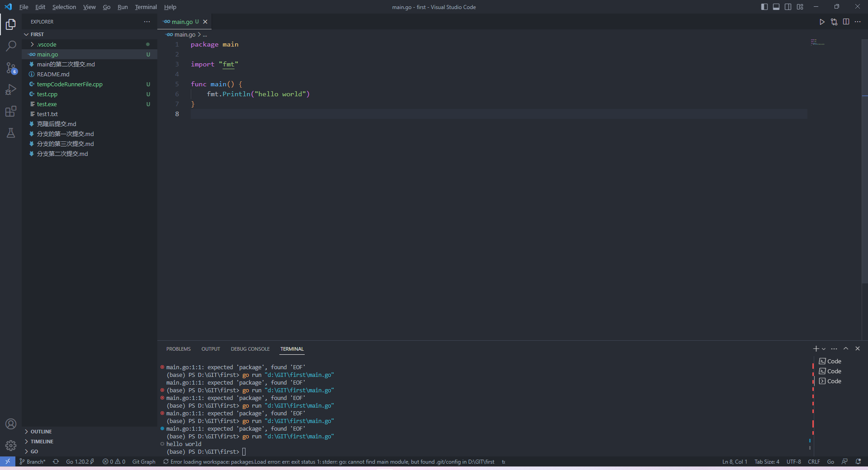The image size is (868, 470).
Task: Change CRLF line ending setting
Action: click(814, 461)
